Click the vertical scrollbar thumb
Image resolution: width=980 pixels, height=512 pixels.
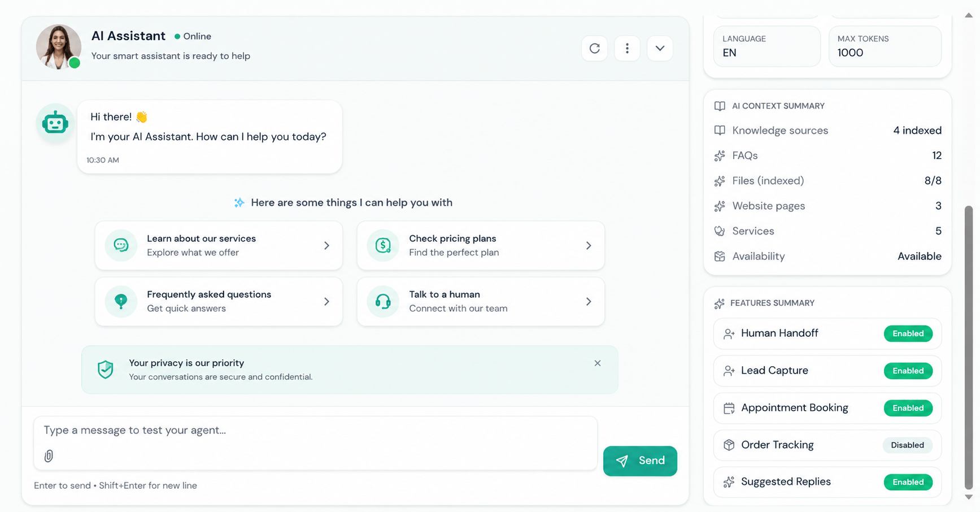point(969,348)
